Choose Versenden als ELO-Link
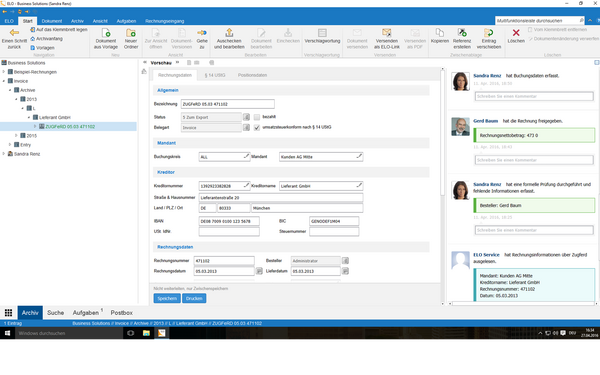 [x=386, y=39]
